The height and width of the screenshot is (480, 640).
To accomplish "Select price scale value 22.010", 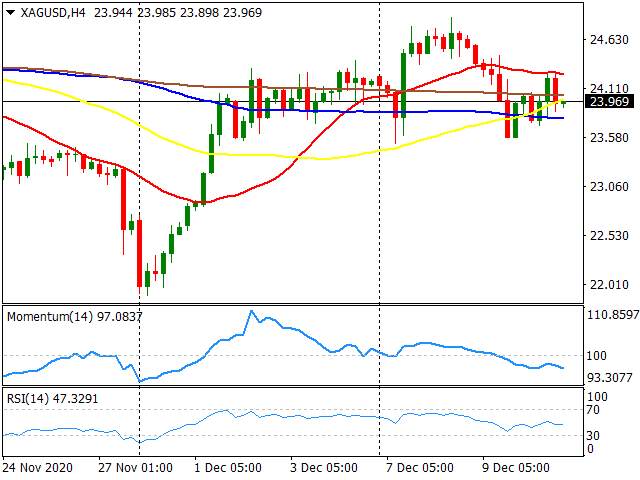I will (609, 284).
